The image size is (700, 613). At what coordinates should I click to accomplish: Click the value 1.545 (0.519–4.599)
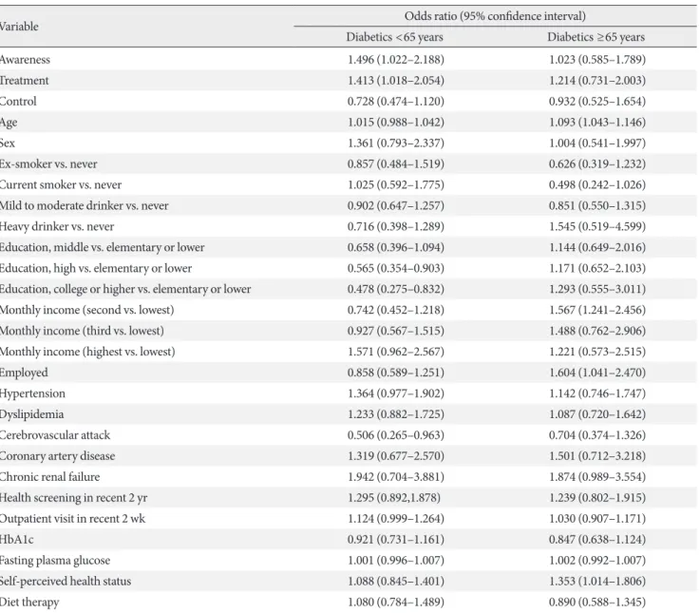tap(597, 226)
